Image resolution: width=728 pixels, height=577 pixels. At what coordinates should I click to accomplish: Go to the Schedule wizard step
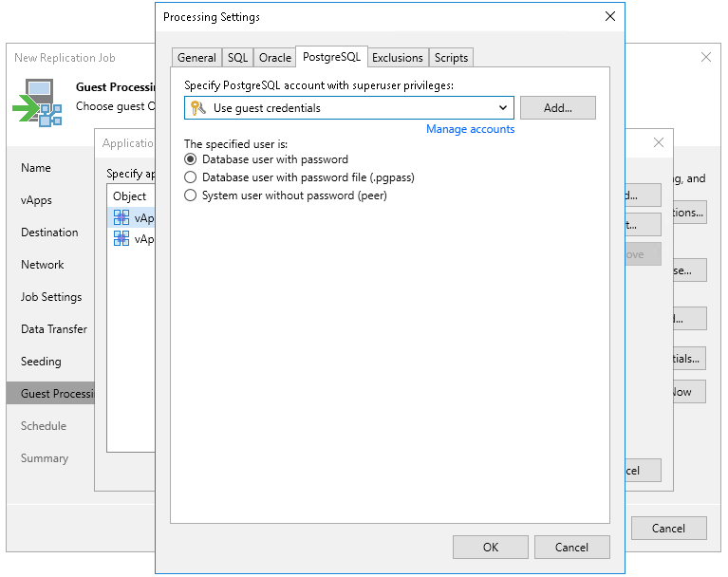43,426
